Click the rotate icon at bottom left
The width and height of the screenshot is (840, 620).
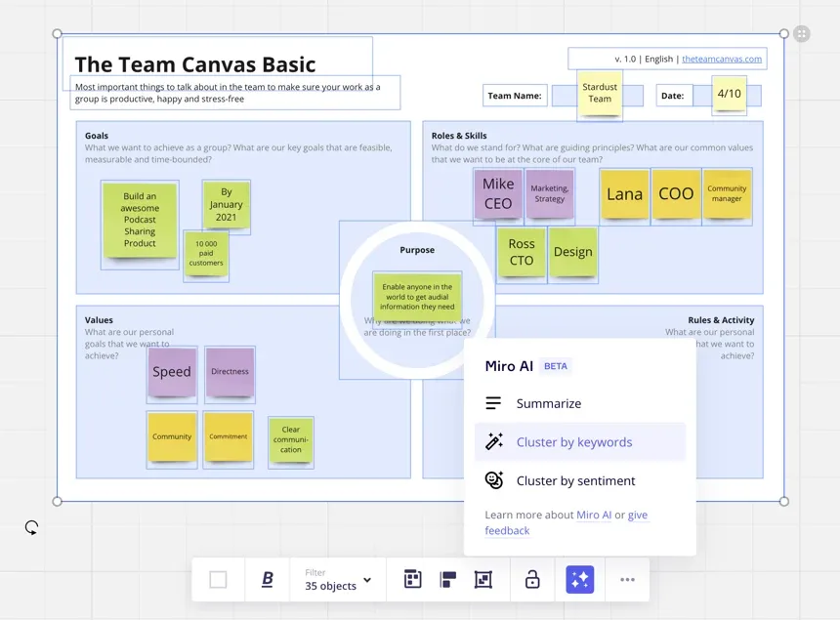point(31,527)
